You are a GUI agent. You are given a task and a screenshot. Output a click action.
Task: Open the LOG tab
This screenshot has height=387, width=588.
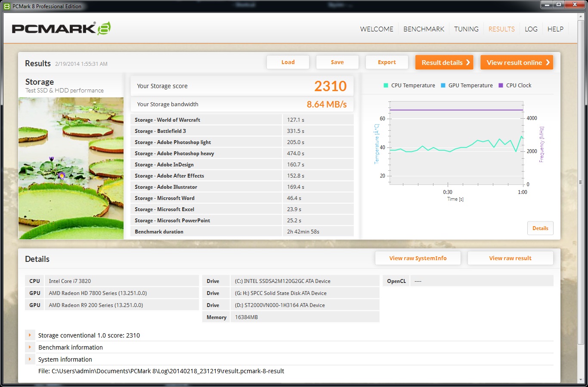(531, 29)
